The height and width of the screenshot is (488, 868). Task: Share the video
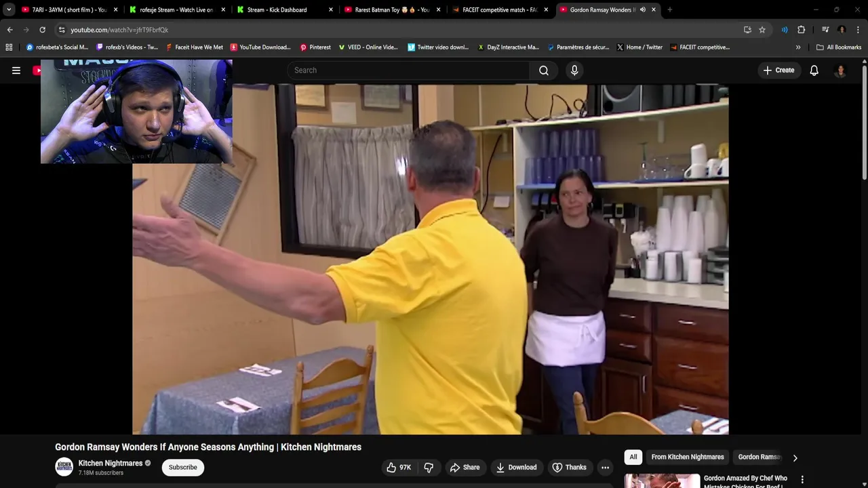coord(465,467)
